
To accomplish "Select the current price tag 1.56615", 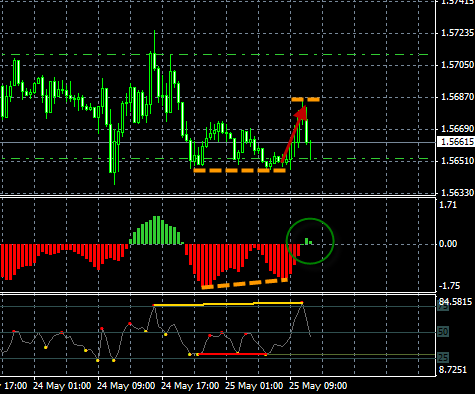I will coord(456,142).
